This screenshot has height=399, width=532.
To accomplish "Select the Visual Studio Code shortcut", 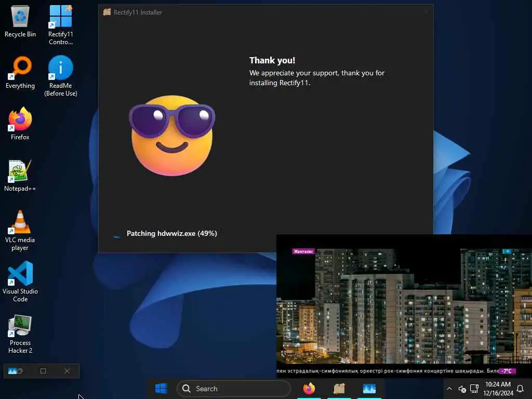I will pos(20,282).
